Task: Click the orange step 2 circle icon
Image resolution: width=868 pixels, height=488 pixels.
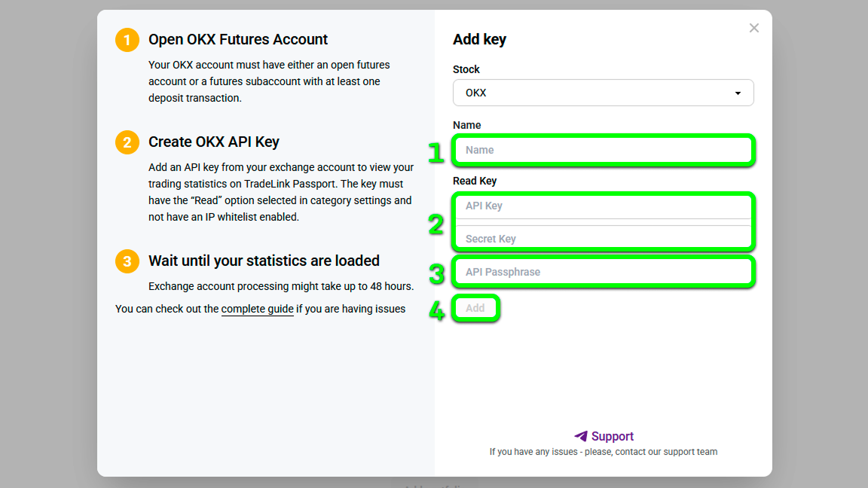Action: [x=127, y=142]
